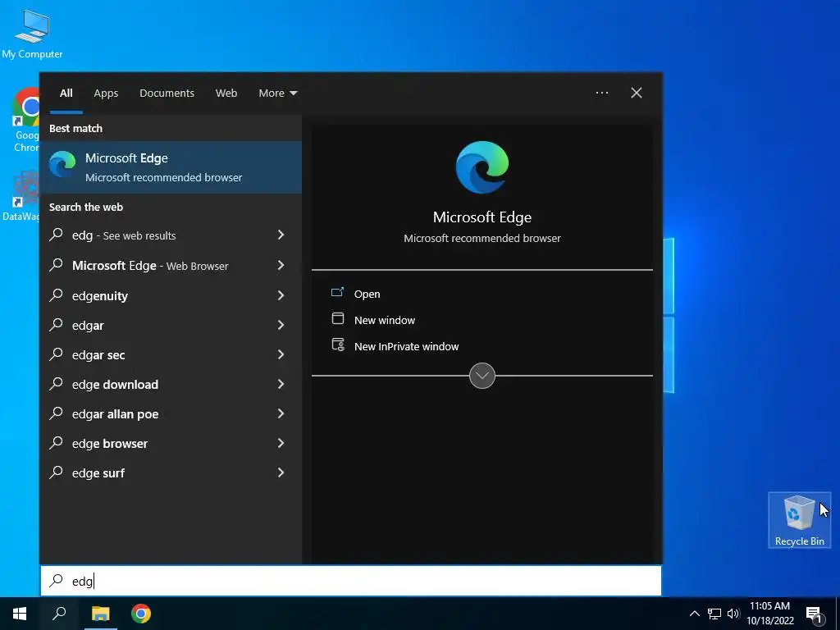The height and width of the screenshot is (630, 840).
Task: Open the notification center icon
Action: pyautogui.click(x=814, y=614)
